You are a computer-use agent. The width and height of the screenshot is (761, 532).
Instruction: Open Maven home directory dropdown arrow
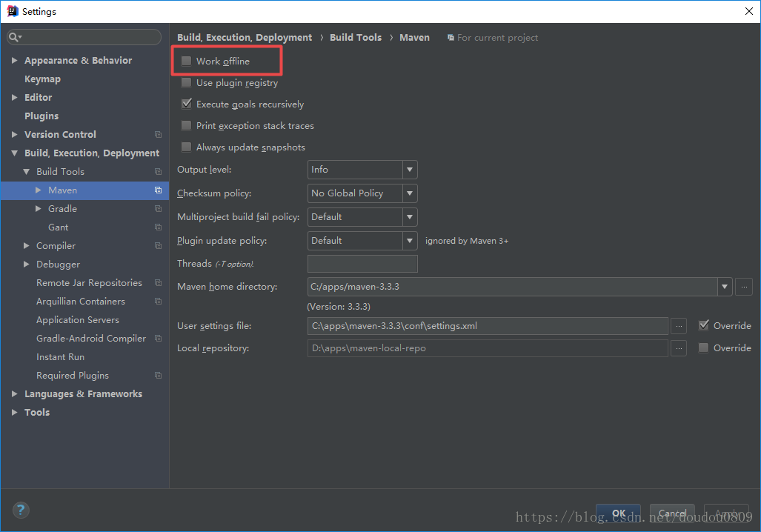725,287
